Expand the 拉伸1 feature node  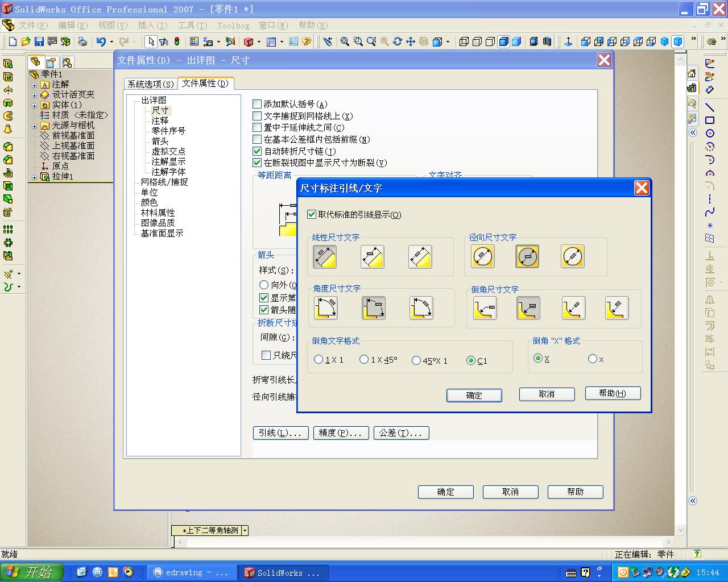[35, 177]
